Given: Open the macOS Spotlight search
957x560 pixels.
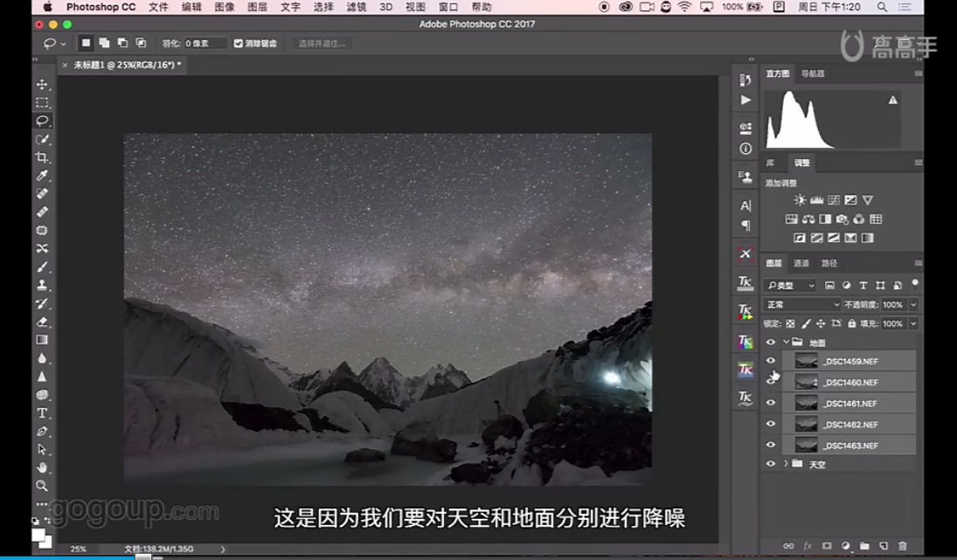Looking at the screenshot, I should [x=882, y=7].
